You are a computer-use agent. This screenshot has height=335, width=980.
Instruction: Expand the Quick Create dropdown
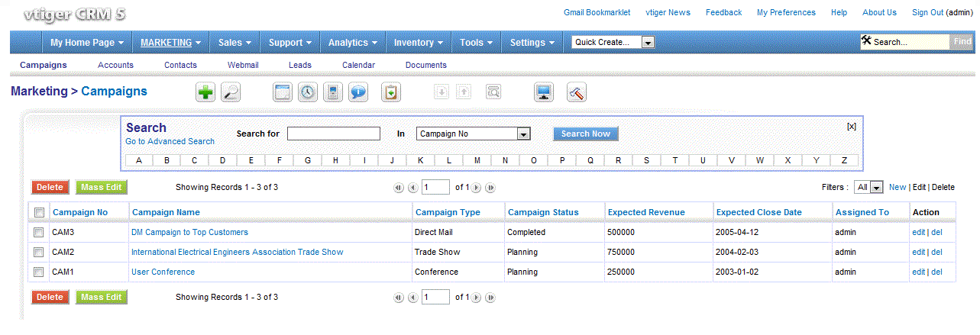click(x=613, y=43)
